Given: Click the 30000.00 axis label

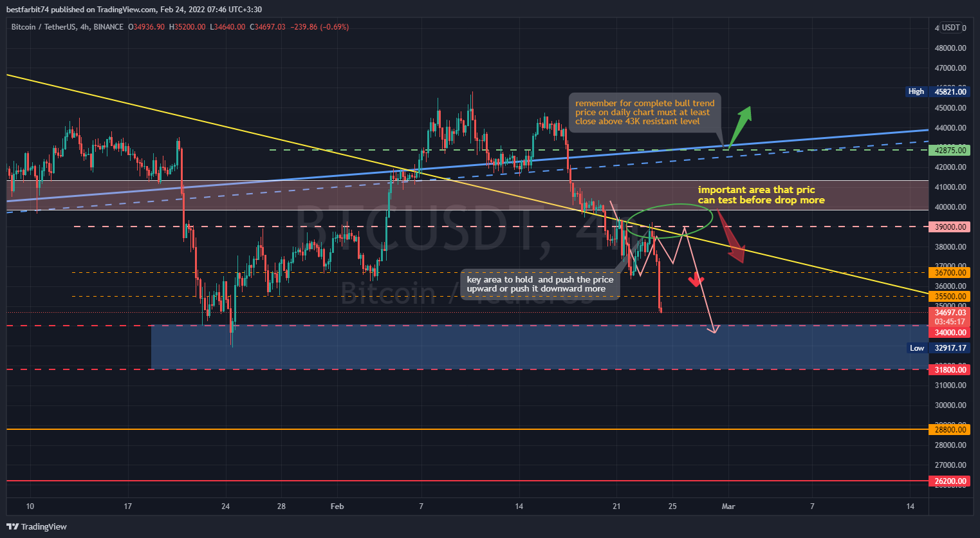Looking at the screenshot, I should coord(950,405).
